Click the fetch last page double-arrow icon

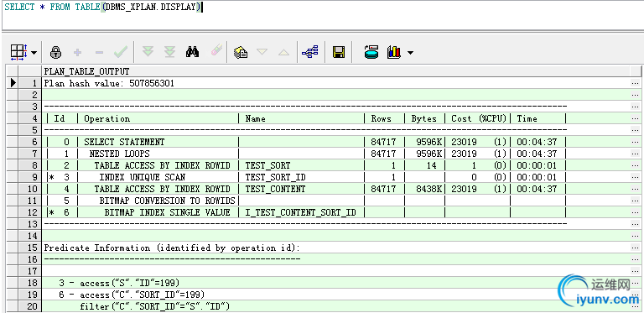[x=169, y=52]
